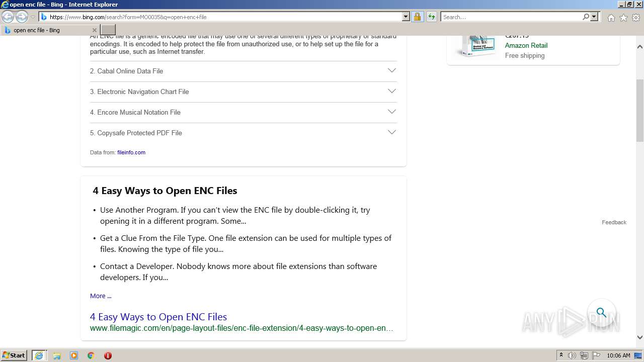This screenshot has height=362, width=644.
Task: Open the media player taskbar icon
Action: click(74, 355)
